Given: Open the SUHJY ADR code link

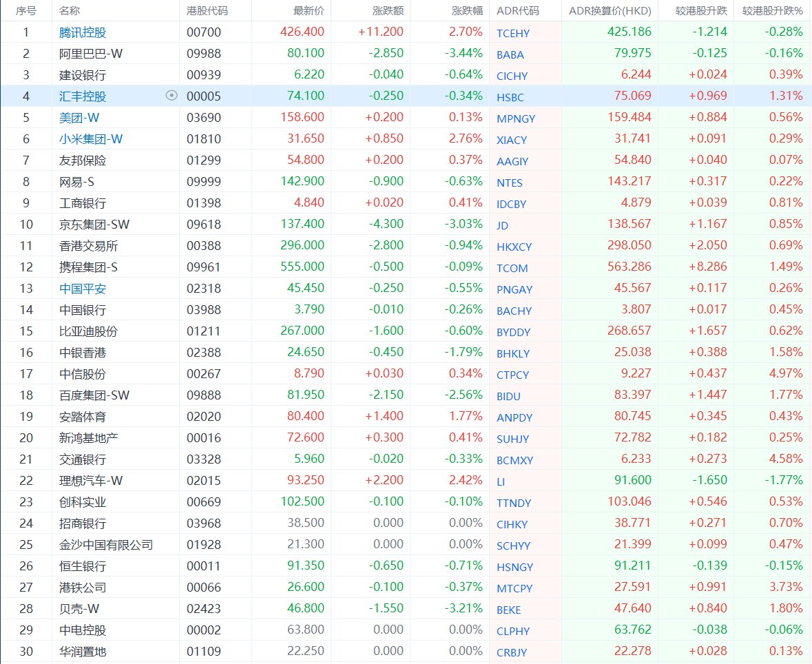Looking at the screenshot, I should point(512,439).
